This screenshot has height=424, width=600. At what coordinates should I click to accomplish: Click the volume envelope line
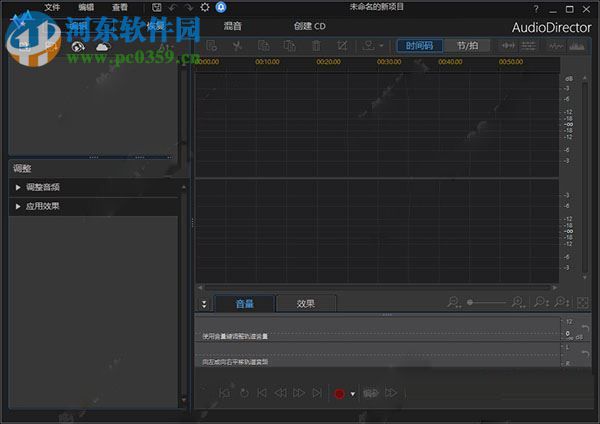click(x=377, y=334)
